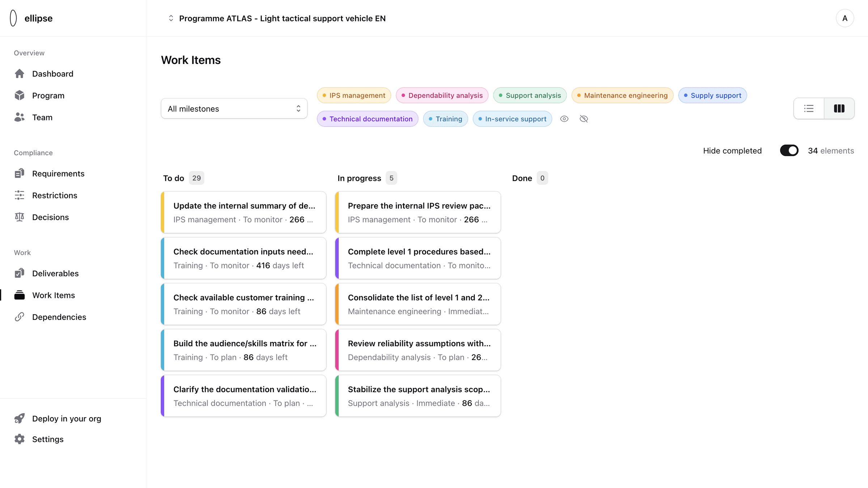Click the Work Items stack icon

20,295
